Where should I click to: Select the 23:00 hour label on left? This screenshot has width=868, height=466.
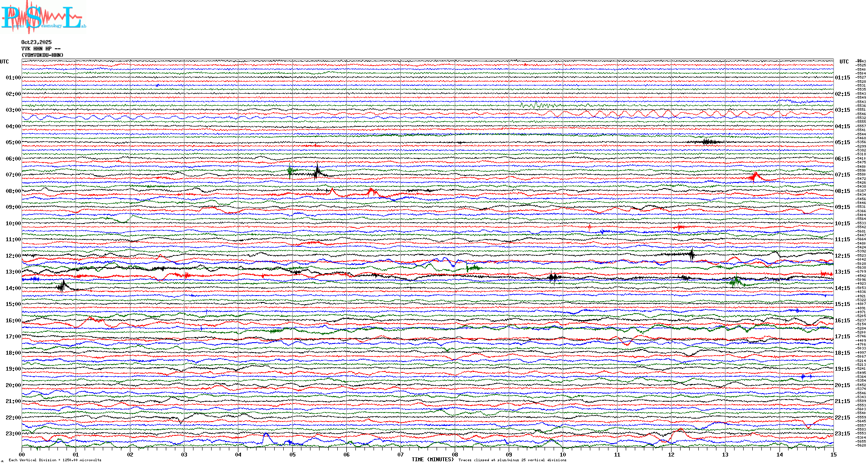click(13, 434)
